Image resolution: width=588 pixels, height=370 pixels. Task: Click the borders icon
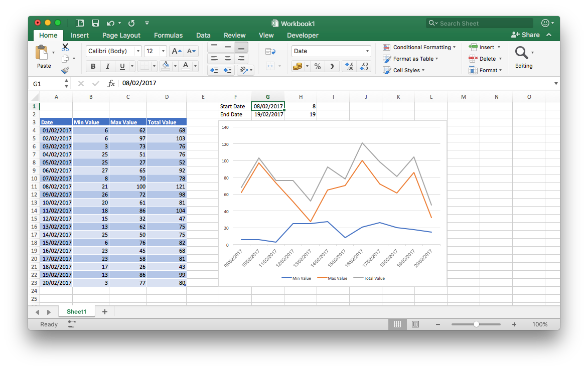click(144, 66)
